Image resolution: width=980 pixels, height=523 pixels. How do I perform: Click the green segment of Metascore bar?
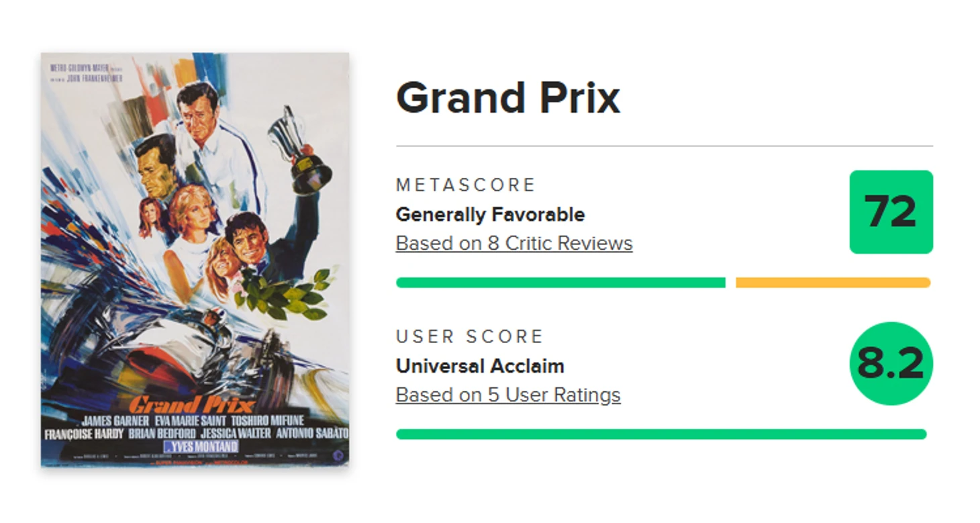[560, 283]
